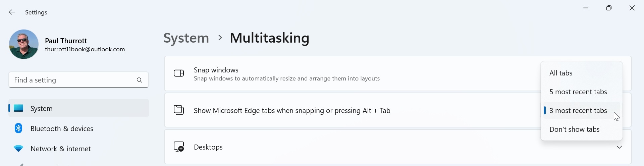
Task: Expand the Desktops section chevron
Action: pos(619,147)
